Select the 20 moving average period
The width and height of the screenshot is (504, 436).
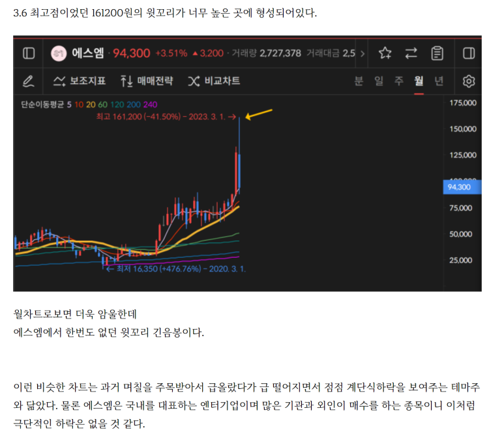tap(91, 104)
